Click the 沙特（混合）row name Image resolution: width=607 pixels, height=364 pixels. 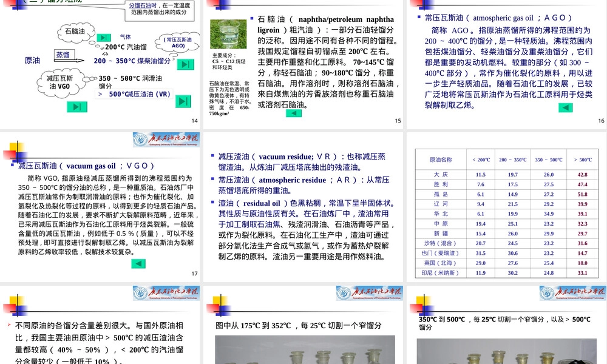coord(441,243)
